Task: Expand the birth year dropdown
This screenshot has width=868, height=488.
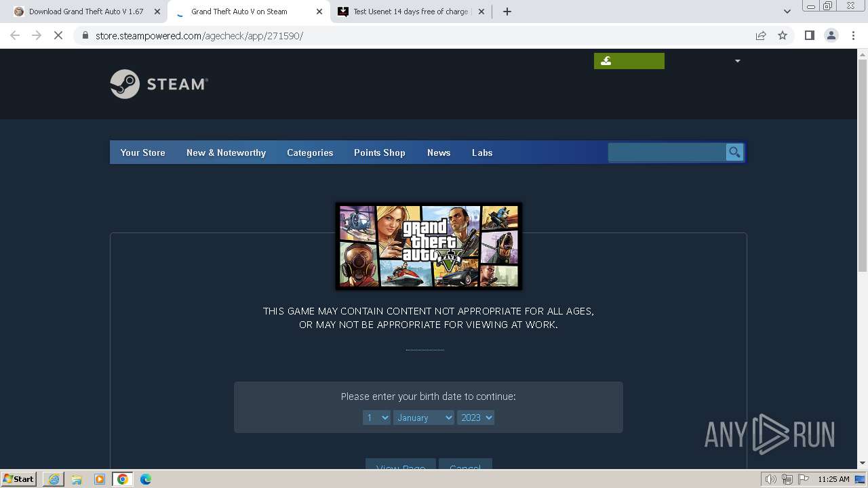Action: coord(475,418)
